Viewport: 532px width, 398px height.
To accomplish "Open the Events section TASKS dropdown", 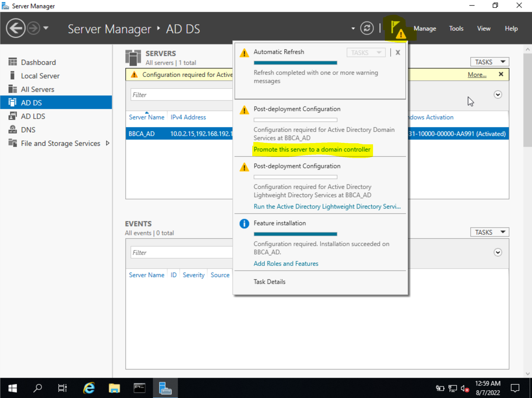I will 489,232.
